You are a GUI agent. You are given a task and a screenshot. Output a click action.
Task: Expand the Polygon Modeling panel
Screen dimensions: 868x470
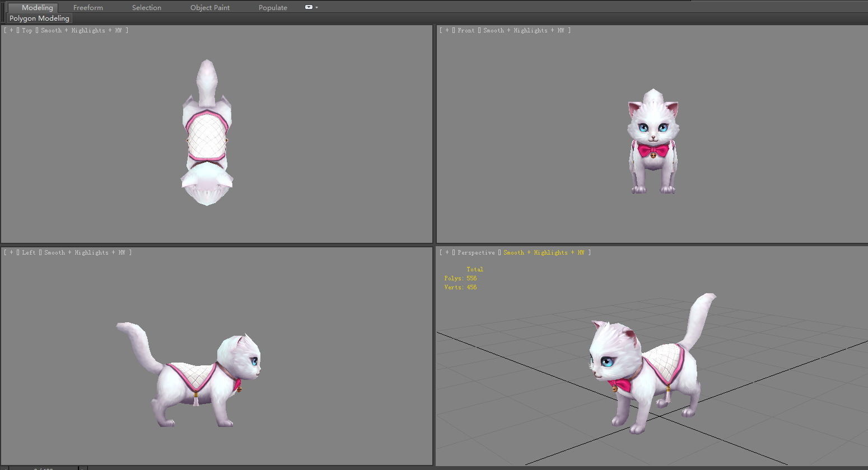[39, 18]
